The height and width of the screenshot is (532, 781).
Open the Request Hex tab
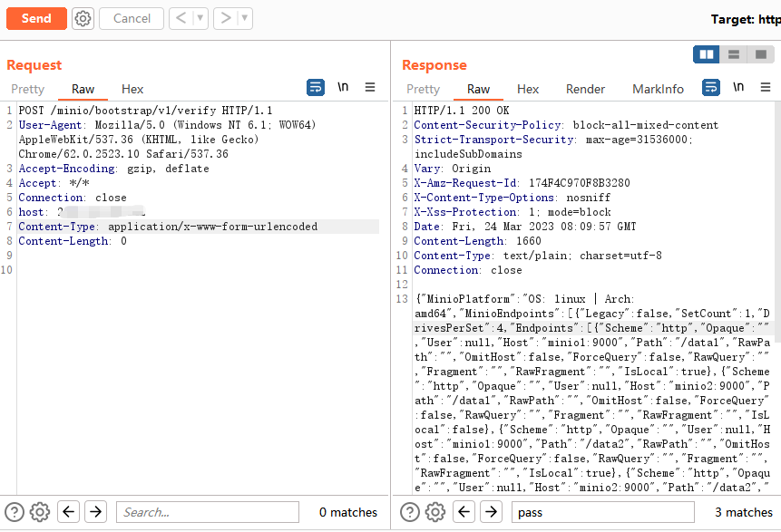[132, 89]
